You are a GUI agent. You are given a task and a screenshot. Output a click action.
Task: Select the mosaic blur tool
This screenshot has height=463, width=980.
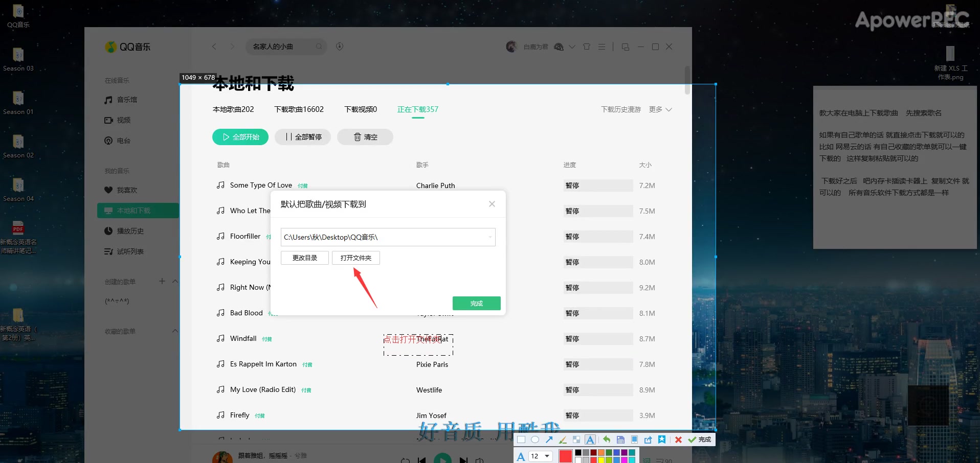(x=576, y=439)
